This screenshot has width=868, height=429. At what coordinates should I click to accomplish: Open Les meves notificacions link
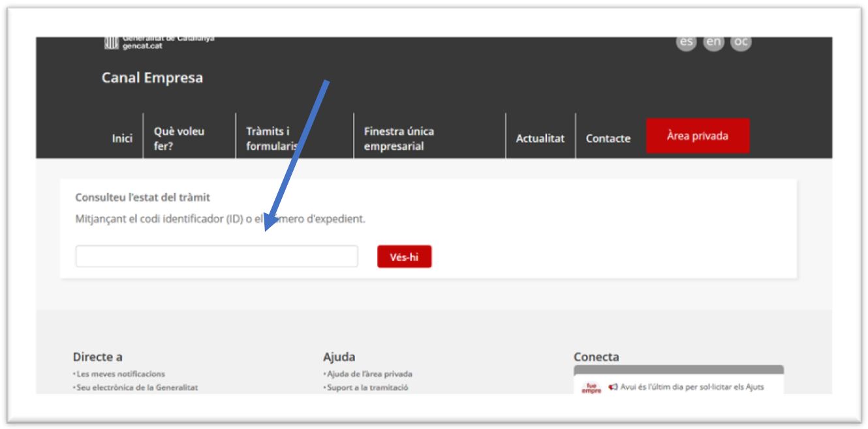[x=120, y=374]
